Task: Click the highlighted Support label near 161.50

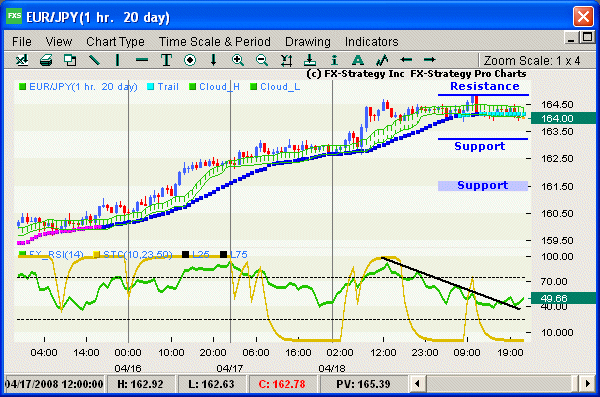Action: pyautogui.click(x=483, y=185)
